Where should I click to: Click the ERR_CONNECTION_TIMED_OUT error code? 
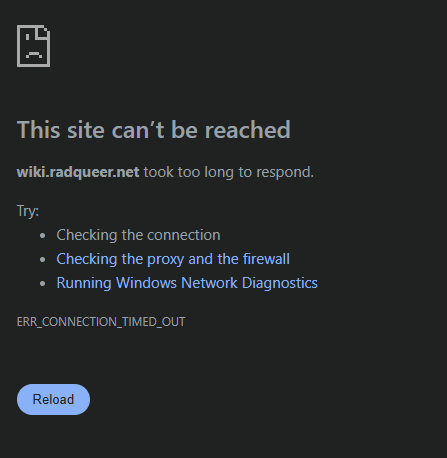101,322
